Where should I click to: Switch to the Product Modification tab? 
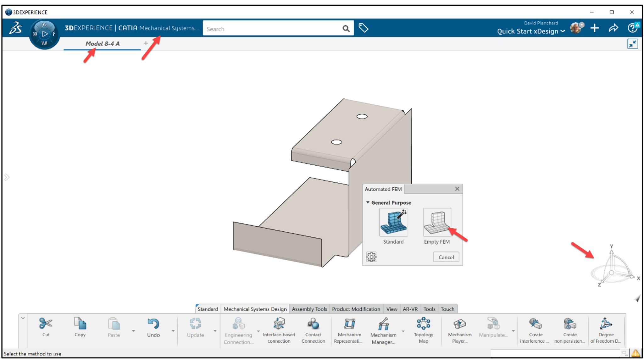[356, 309]
